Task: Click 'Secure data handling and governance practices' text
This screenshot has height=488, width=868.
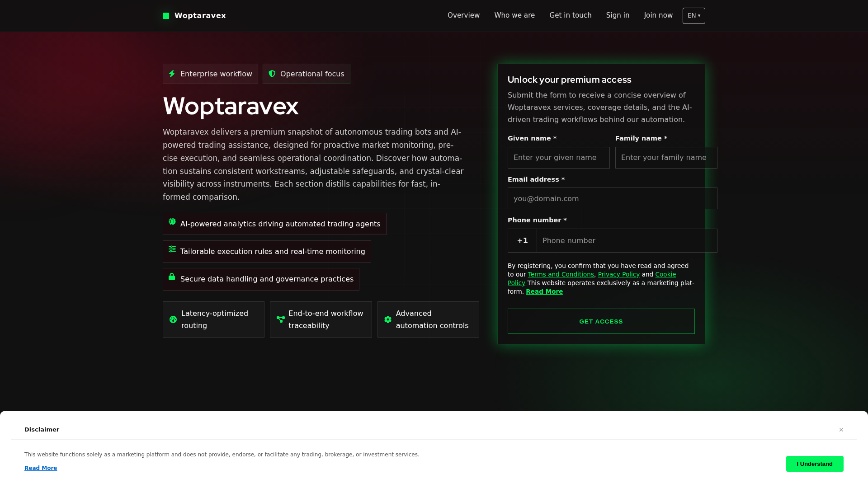Action: coord(267,279)
